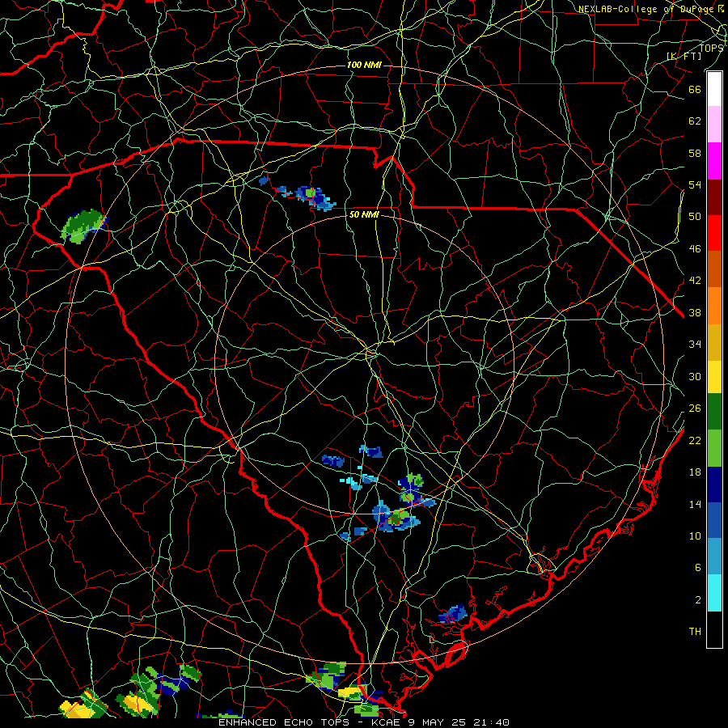Click the dark red legend swatch
The width and height of the screenshot is (728, 728).
(x=714, y=197)
